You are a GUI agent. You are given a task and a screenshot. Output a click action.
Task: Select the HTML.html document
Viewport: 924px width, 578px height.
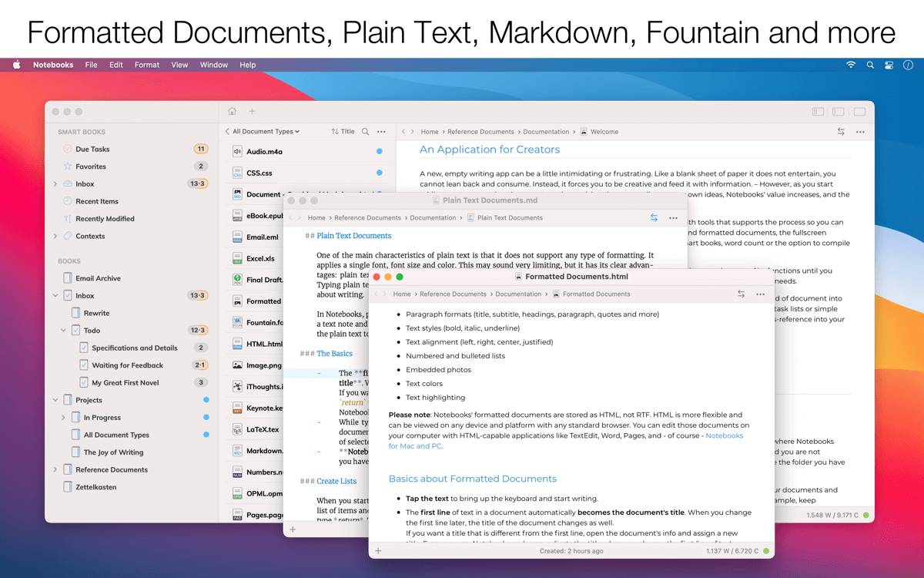tap(264, 344)
